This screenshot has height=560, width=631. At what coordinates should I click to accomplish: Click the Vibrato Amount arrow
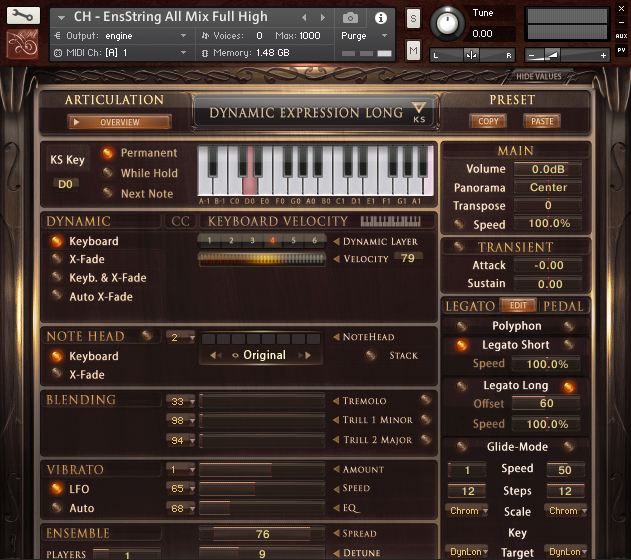(336, 469)
